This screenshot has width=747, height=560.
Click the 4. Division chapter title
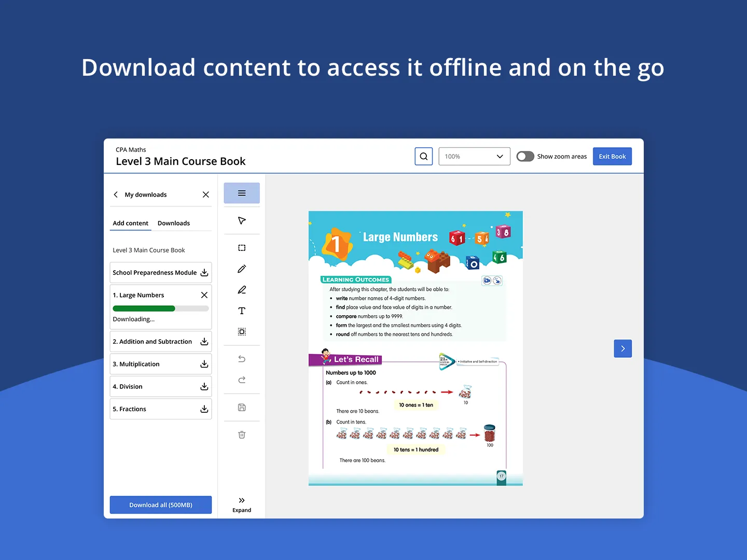[128, 387]
